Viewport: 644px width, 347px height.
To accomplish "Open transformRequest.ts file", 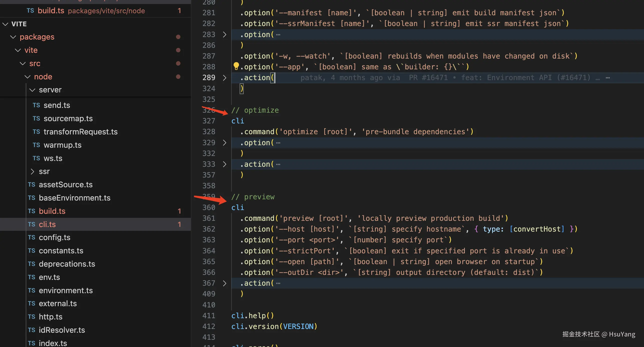I will (x=80, y=132).
